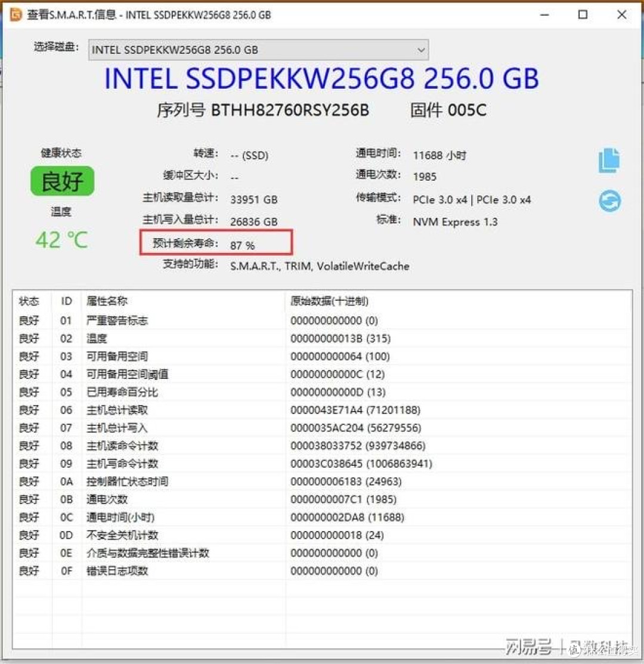The image size is (644, 664).
Task: Select the 主机写命令计数 row
Action: coord(323,464)
